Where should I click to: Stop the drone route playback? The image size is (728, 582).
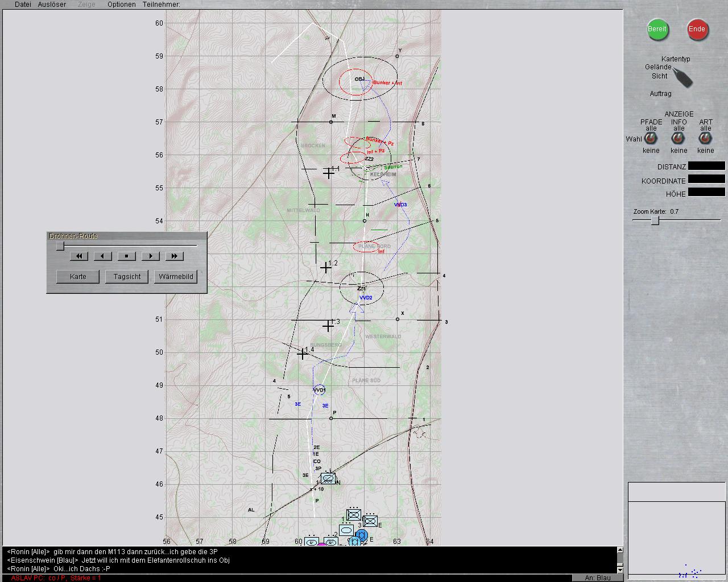click(x=126, y=256)
